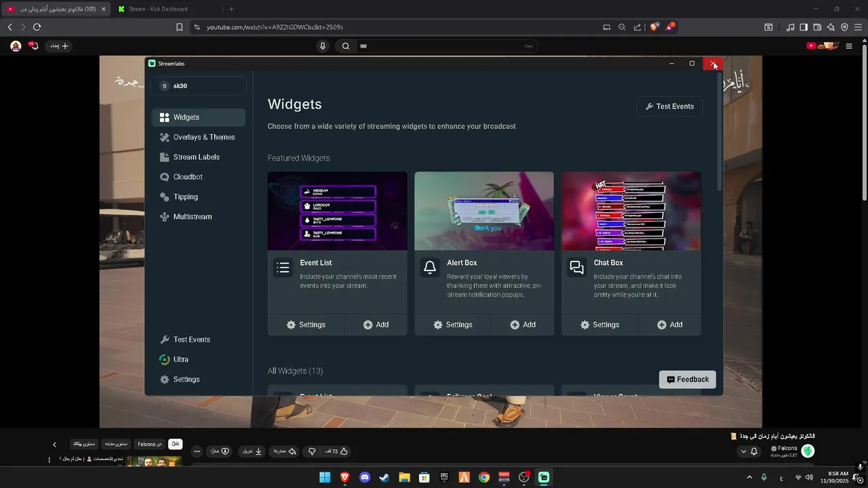868x488 pixels.
Task: Click Test Events in sidebar bottom
Action: click(199, 340)
